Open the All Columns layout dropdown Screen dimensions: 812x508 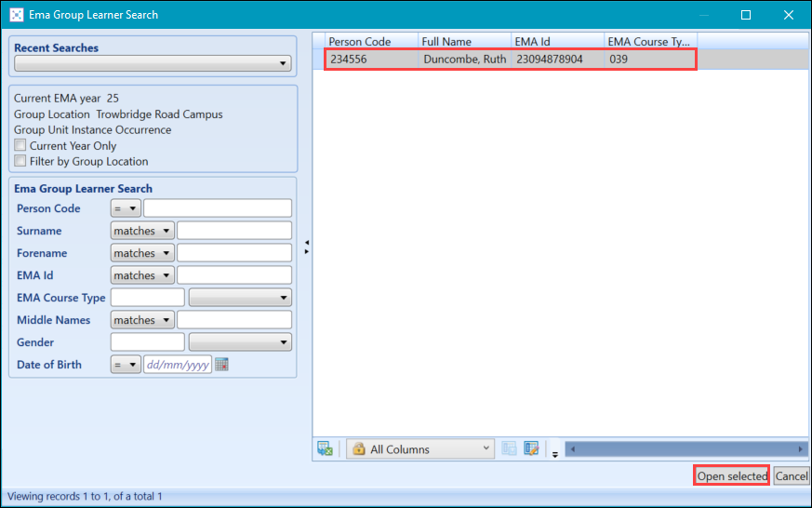point(420,448)
